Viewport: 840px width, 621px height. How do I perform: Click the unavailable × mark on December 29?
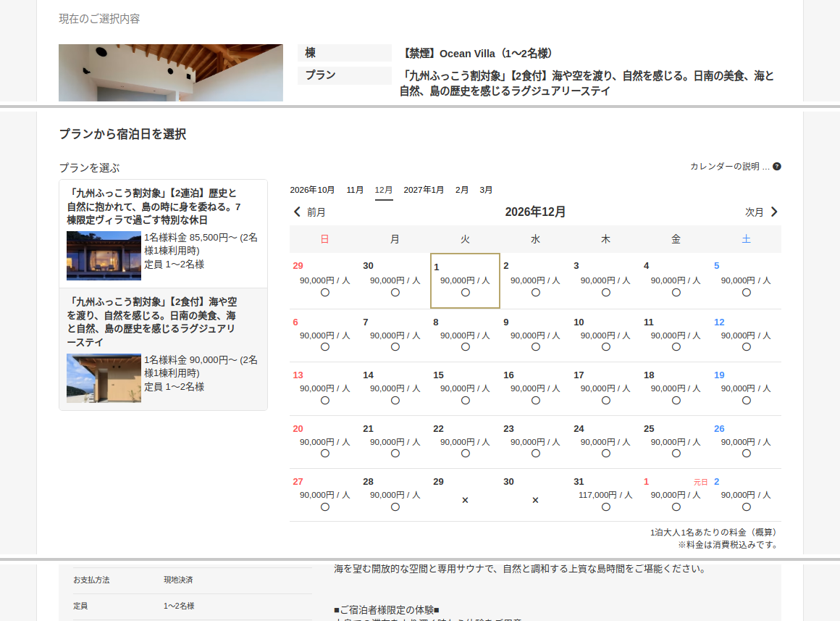click(465, 500)
